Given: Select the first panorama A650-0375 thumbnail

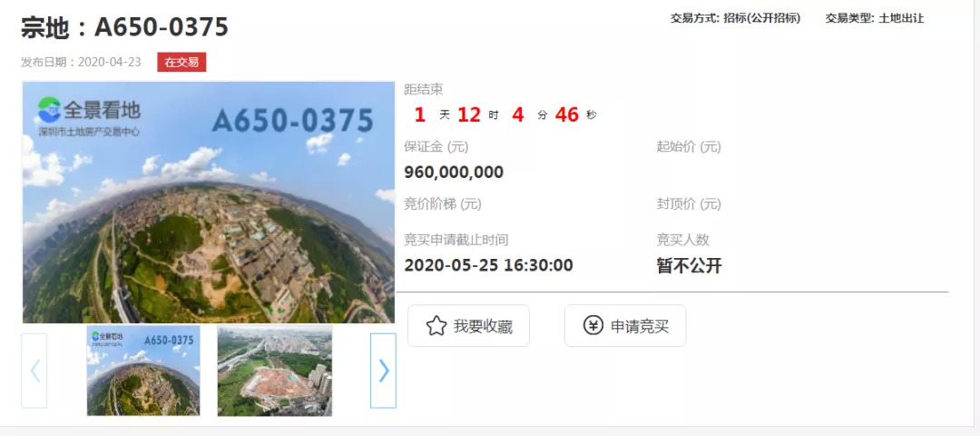Looking at the screenshot, I should (143, 371).
